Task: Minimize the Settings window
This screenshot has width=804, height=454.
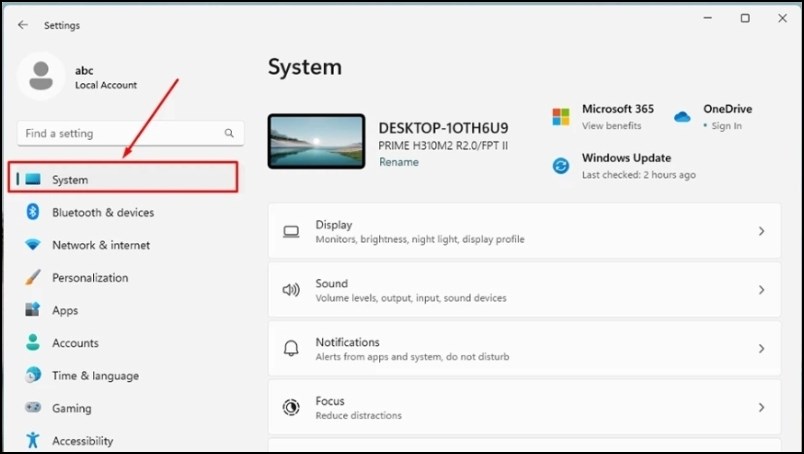Action: click(708, 18)
